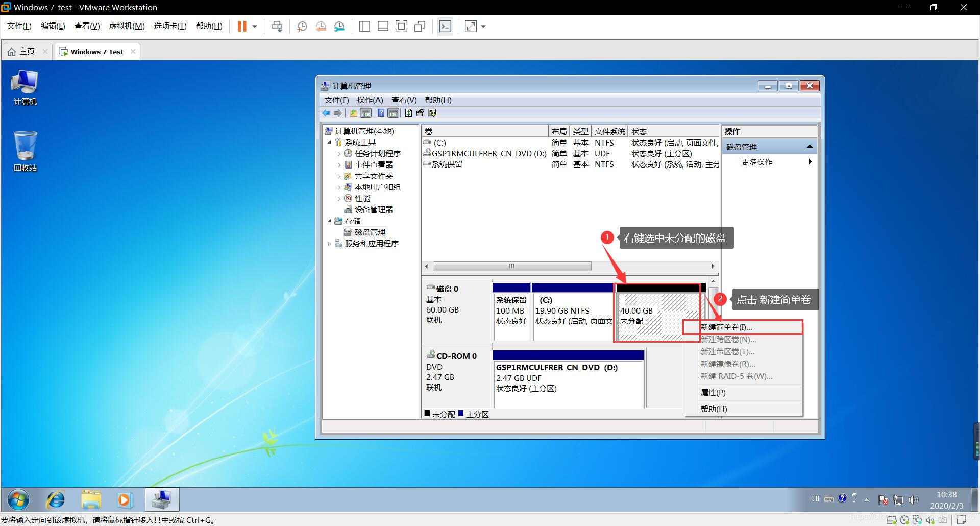Image resolution: width=980 pixels, height=526 pixels.
Task: Open the power options dropdown beside pause
Action: (x=255, y=26)
